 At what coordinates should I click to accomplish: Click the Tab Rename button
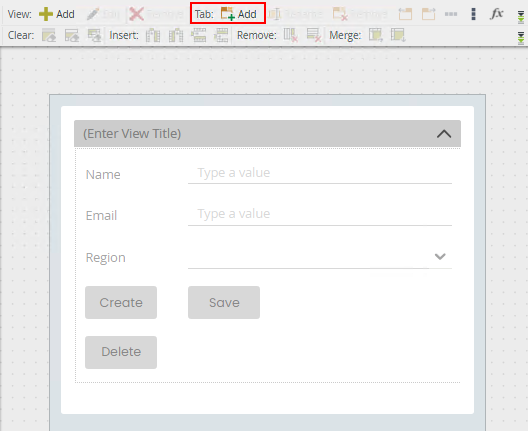[x=295, y=14]
